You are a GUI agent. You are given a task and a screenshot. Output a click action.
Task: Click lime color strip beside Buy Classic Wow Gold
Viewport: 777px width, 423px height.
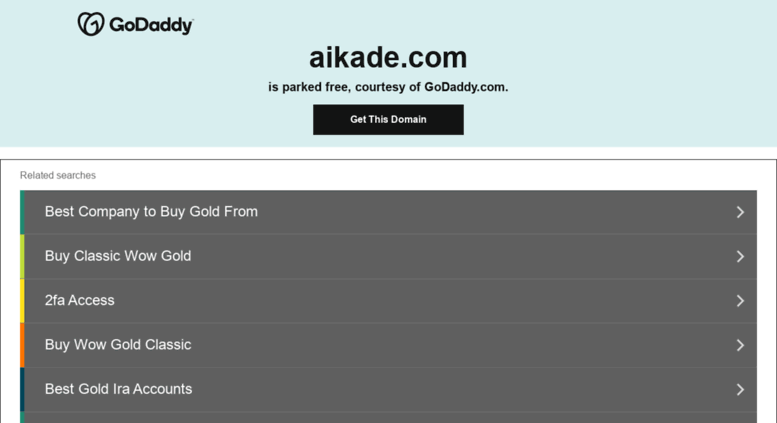[x=22, y=256]
